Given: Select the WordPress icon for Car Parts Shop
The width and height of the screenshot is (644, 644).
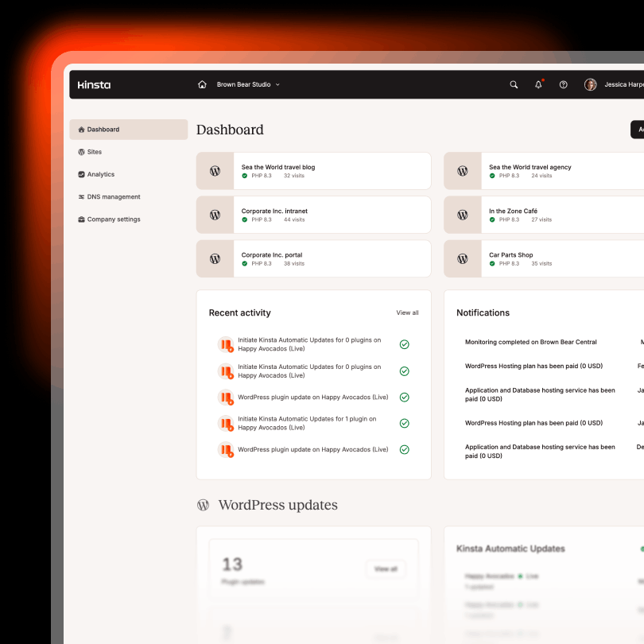Looking at the screenshot, I should (463, 258).
